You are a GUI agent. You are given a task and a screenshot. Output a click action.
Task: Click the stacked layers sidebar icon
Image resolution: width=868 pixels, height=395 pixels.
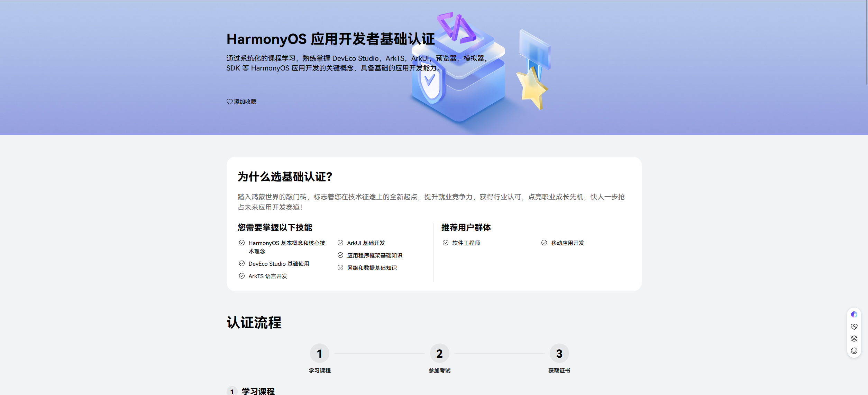point(854,339)
